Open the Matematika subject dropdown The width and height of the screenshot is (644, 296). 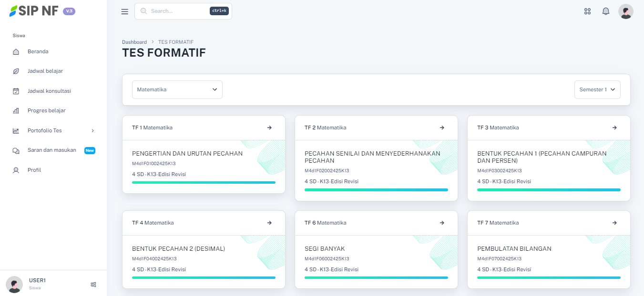pos(177,89)
